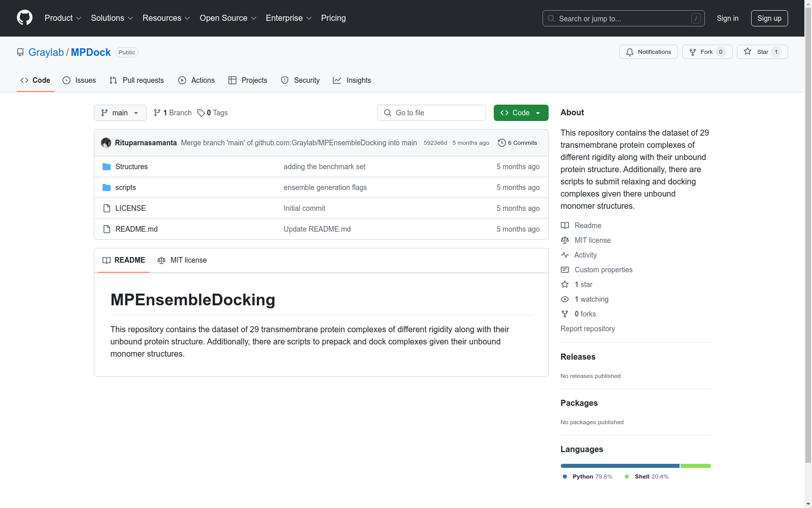Open the Releases heading link
This screenshot has width=812, height=508.
coord(578,357)
